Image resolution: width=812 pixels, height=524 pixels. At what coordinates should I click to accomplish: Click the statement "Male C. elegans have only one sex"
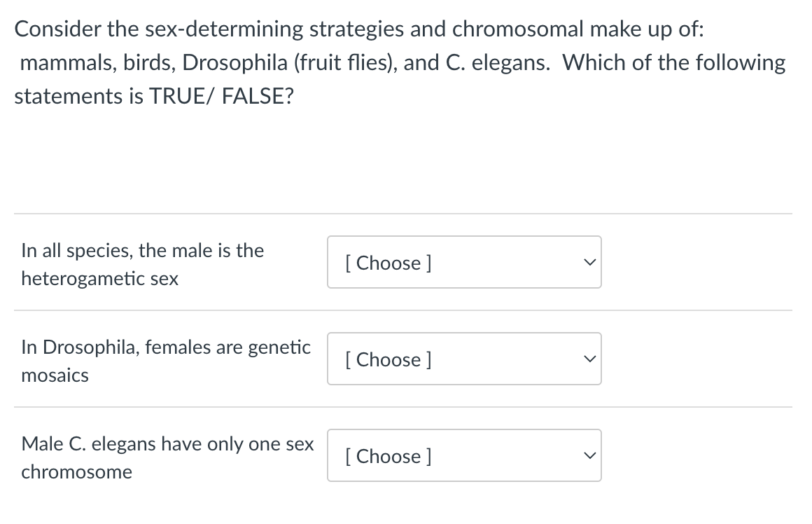167,443
